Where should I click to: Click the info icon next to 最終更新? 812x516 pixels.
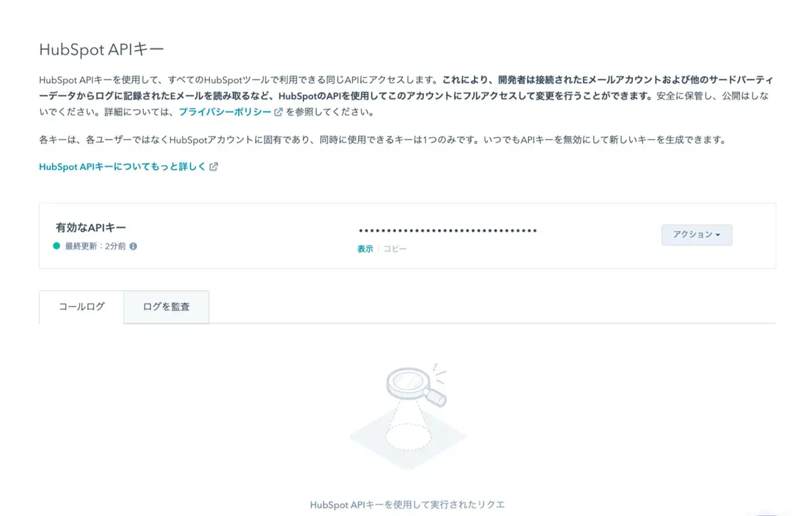(133, 246)
